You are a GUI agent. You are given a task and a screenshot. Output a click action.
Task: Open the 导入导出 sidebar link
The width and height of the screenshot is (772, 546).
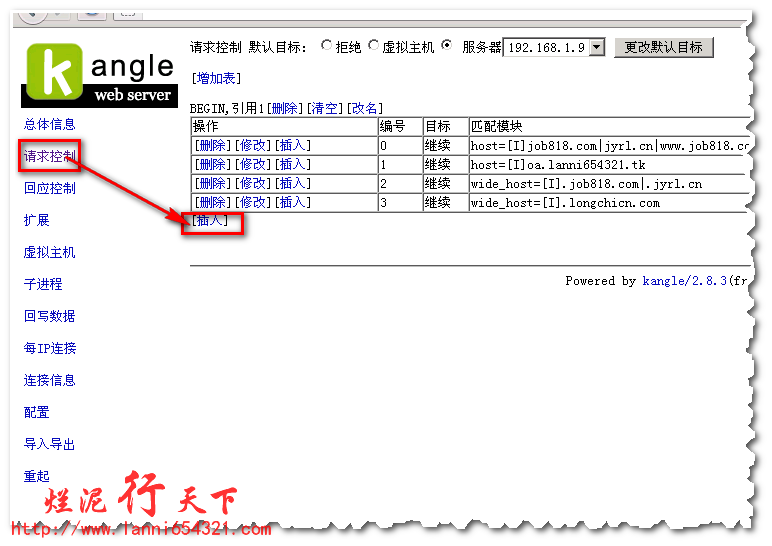(x=49, y=444)
